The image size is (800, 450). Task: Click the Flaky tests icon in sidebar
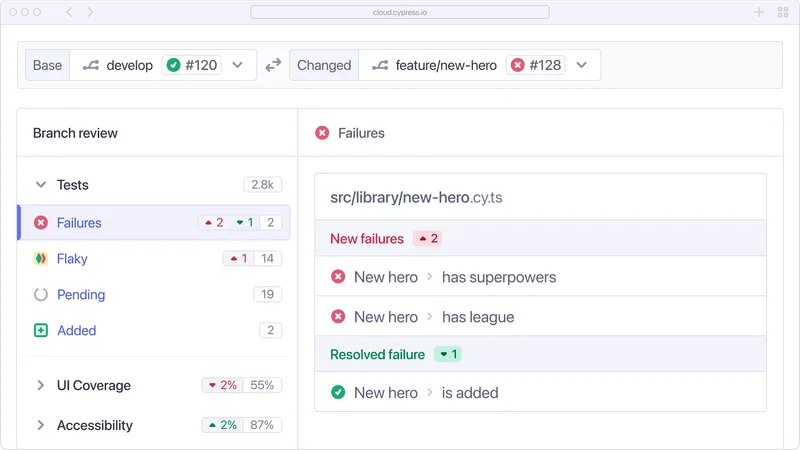tap(41, 259)
